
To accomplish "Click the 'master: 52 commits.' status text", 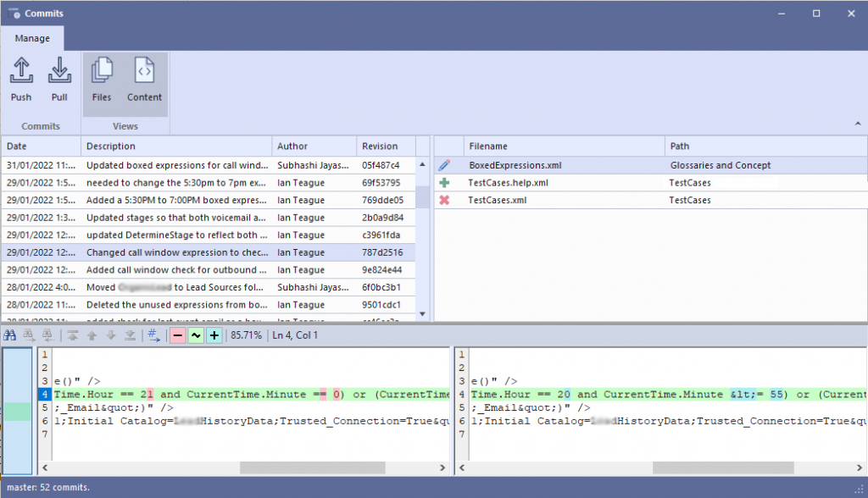I will [48, 488].
